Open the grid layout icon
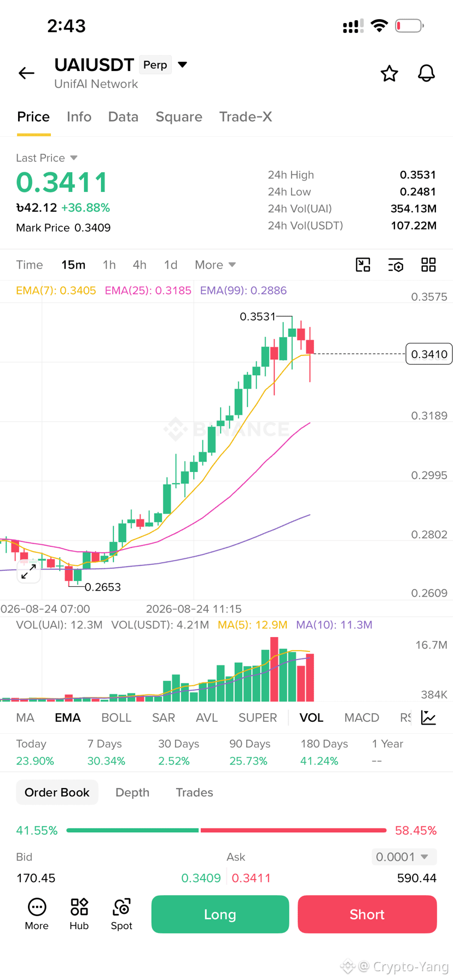 [428, 265]
